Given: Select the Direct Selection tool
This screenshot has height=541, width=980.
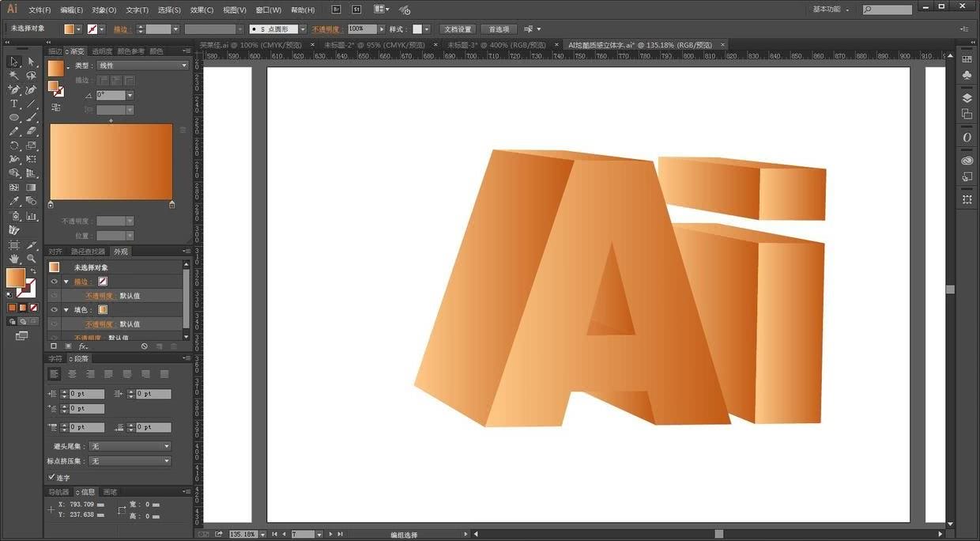Looking at the screenshot, I should (32, 62).
